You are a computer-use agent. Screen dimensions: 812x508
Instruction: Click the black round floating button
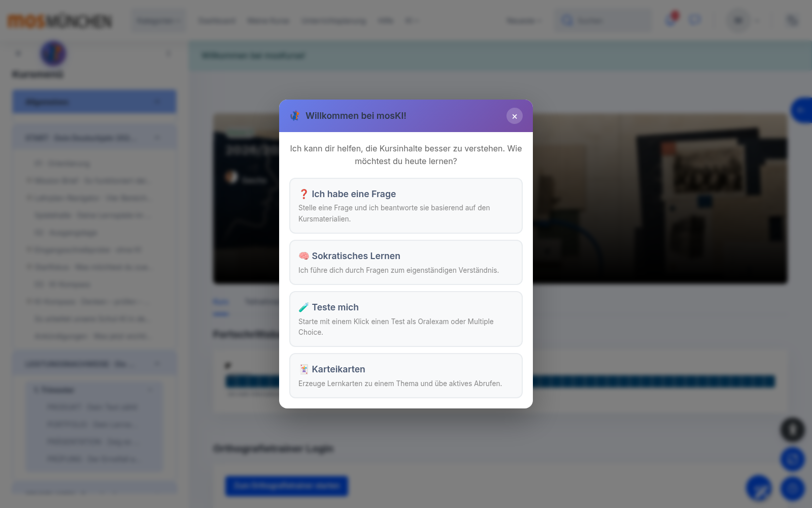pyautogui.click(x=792, y=430)
